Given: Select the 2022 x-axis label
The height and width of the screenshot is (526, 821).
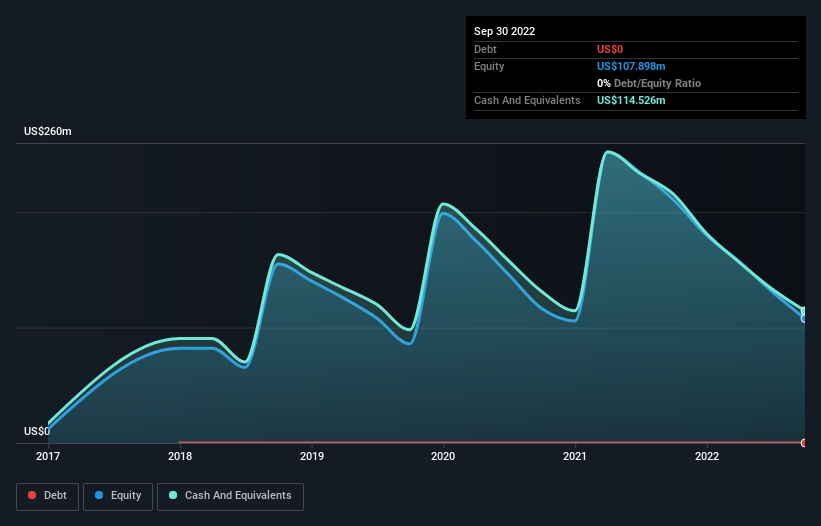Looking at the screenshot, I should pyautogui.click(x=707, y=456).
